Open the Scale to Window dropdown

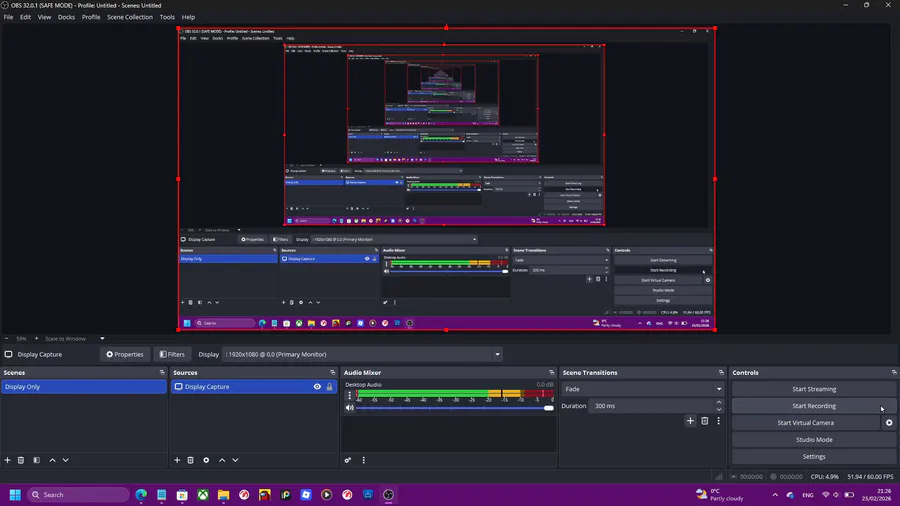point(75,338)
